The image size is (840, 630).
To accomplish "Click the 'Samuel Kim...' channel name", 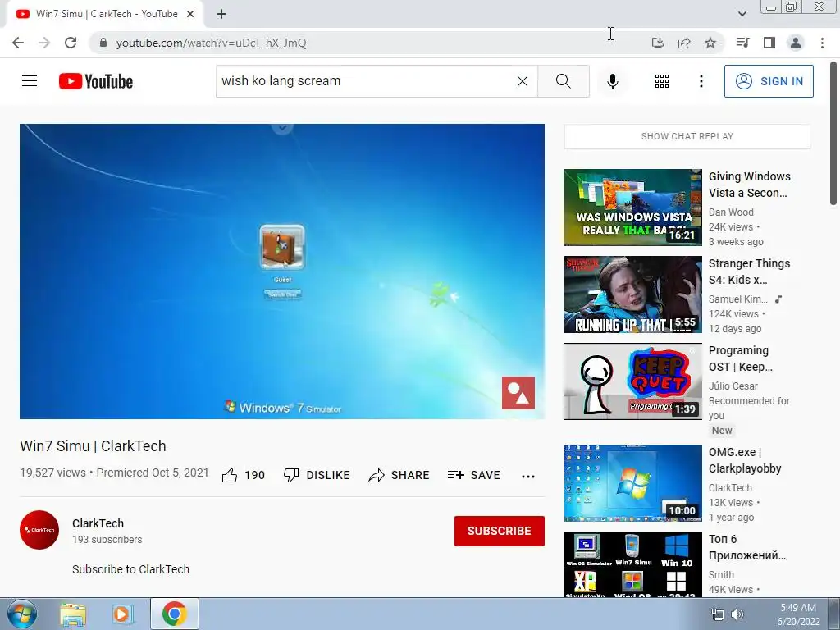I will click(x=737, y=299).
